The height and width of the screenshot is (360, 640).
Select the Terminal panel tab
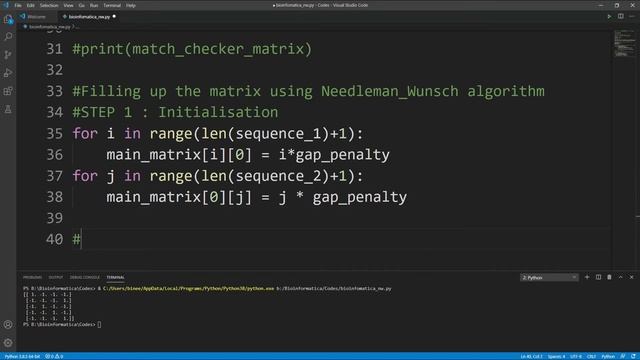click(116, 277)
